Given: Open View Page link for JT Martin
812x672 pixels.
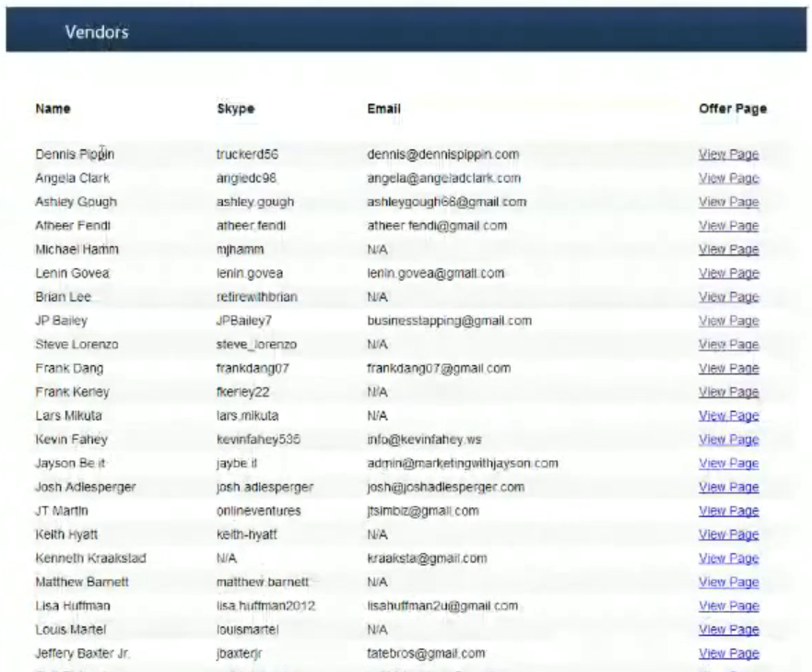Looking at the screenshot, I should 729,511.
